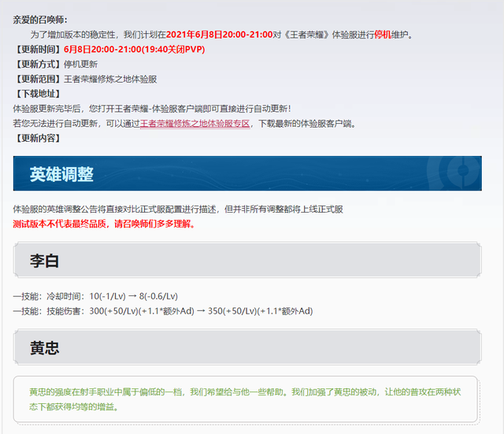
Task: Select the 黄忠 hero section header
Action: [x=45, y=347]
